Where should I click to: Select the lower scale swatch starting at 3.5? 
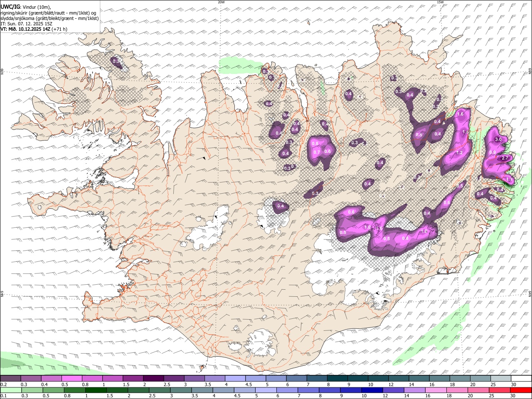[202, 390]
